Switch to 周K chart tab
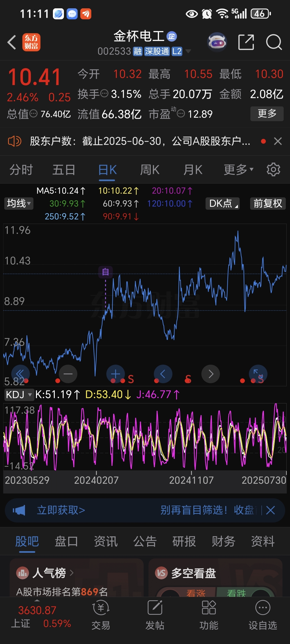290x644 pixels. (x=150, y=170)
